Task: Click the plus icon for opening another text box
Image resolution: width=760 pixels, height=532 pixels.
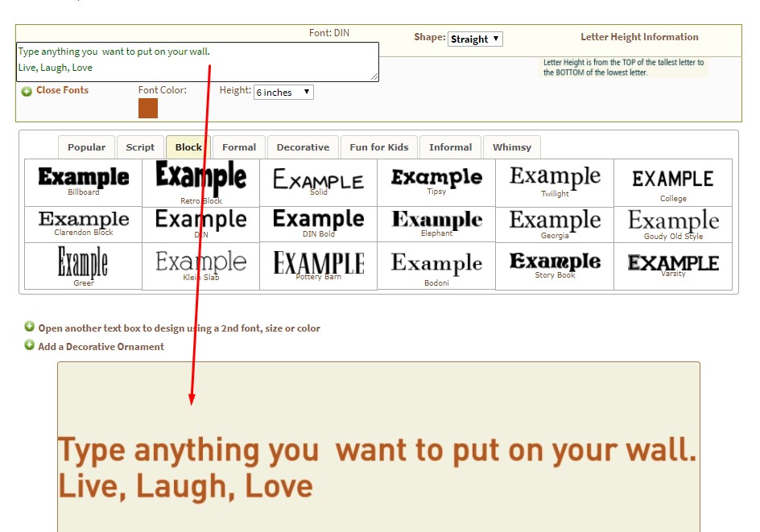Action: [x=30, y=327]
